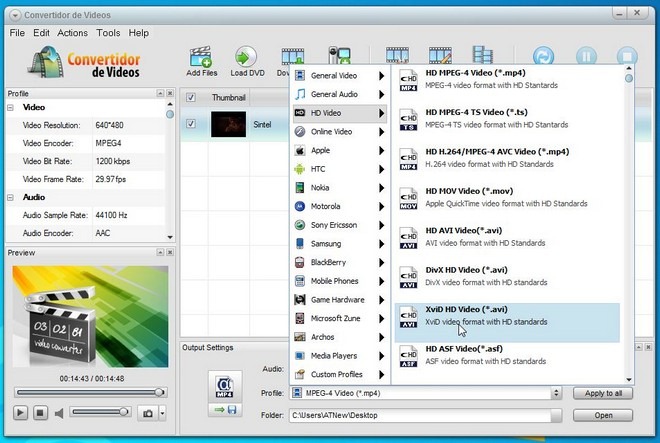Open the Edit menu
This screenshot has height=443, width=660.
click(x=41, y=33)
